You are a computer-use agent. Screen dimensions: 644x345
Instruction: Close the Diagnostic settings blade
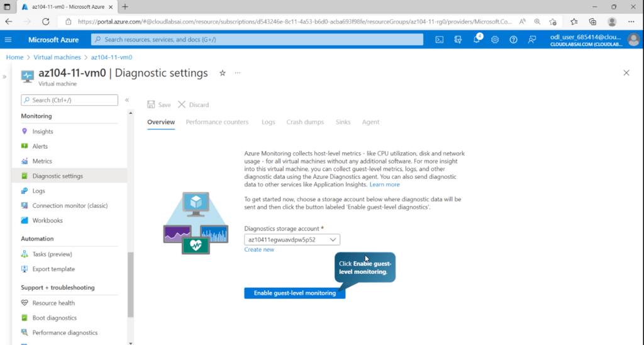pos(626,73)
